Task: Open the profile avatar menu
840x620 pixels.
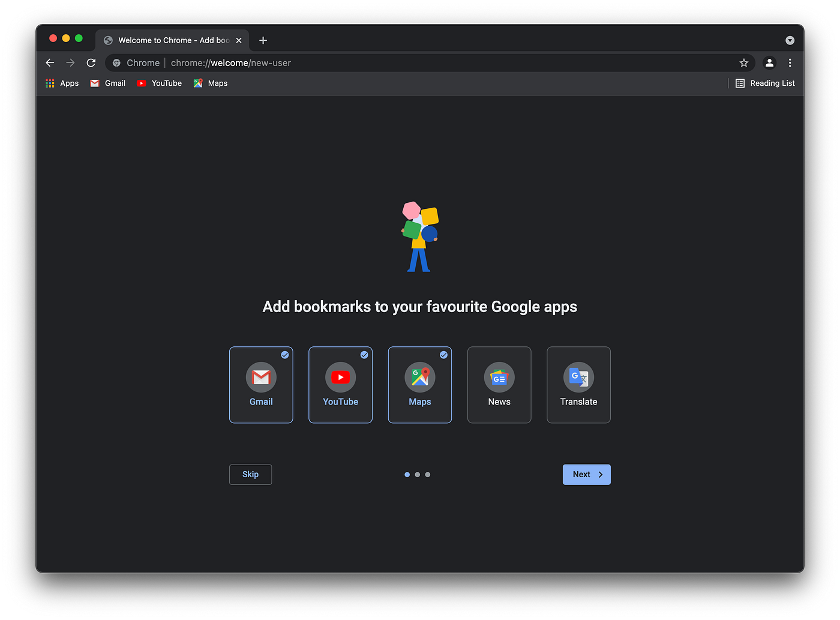Action: coord(769,62)
